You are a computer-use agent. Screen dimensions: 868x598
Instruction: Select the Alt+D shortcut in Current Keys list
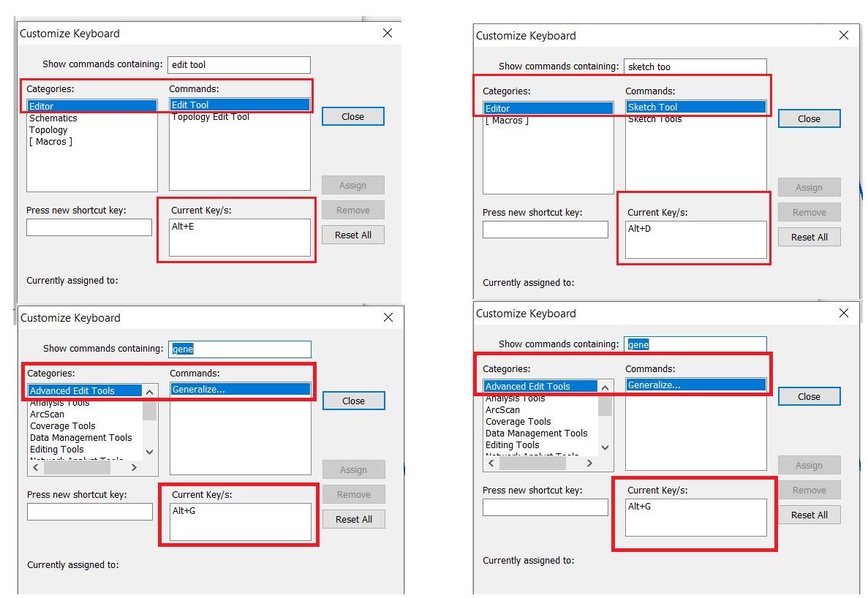pyautogui.click(x=640, y=228)
